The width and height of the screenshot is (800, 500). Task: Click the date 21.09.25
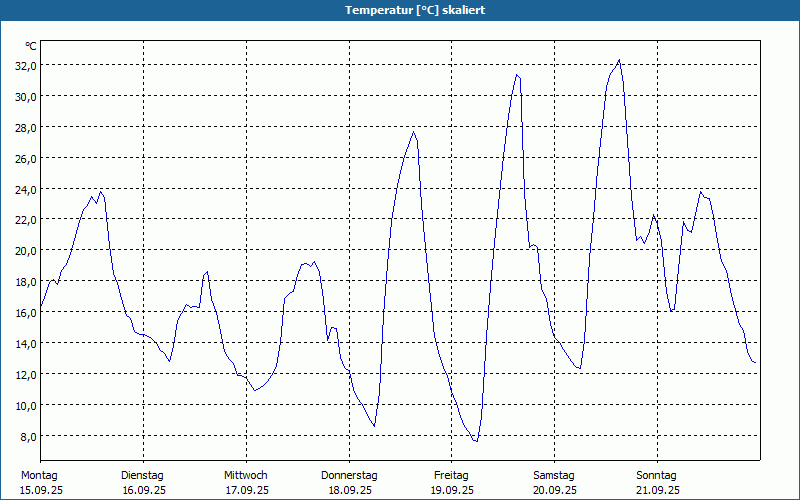coord(658,491)
